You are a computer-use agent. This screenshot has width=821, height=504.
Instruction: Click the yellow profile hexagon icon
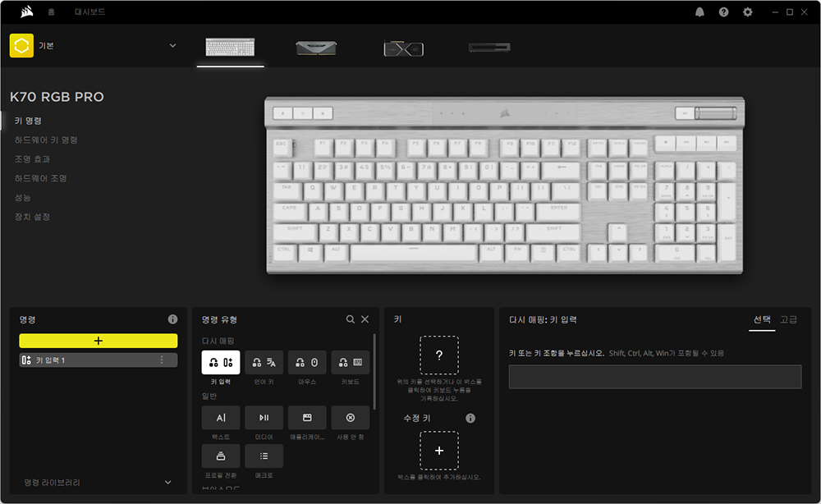point(21,45)
